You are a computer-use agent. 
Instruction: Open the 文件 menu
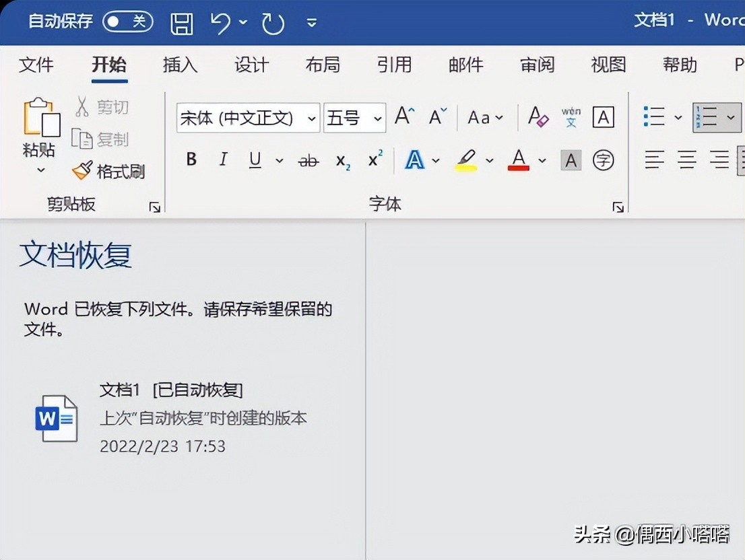pos(36,65)
